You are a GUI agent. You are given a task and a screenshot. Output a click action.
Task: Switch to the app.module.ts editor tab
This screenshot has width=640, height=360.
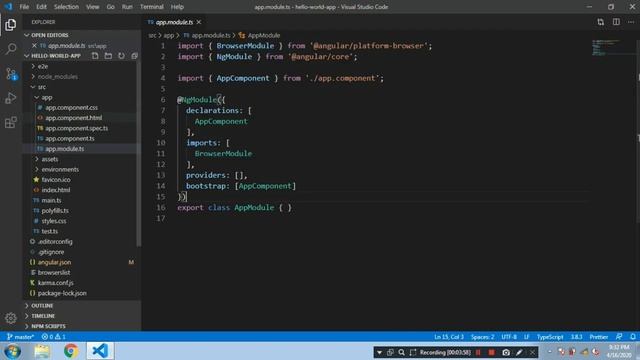click(174, 22)
